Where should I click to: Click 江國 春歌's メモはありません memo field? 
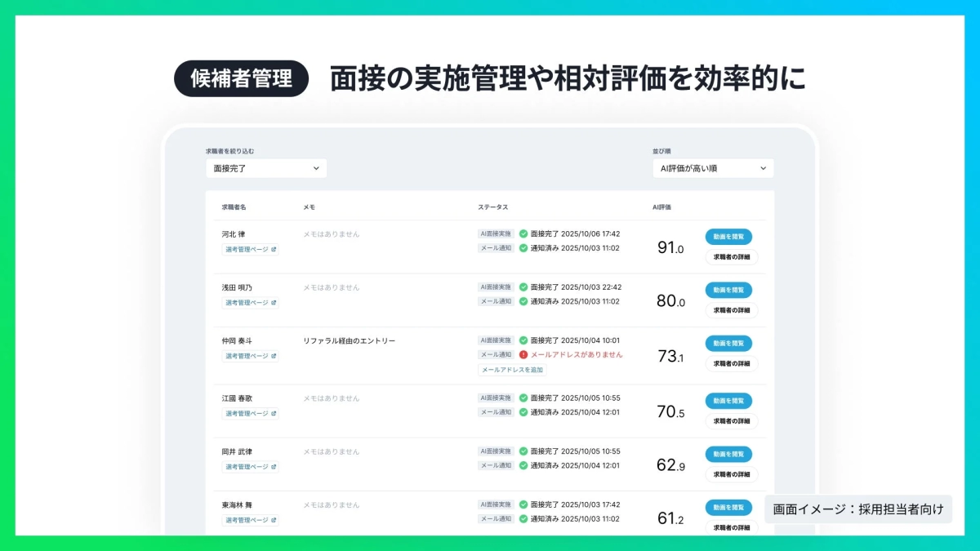tap(332, 398)
